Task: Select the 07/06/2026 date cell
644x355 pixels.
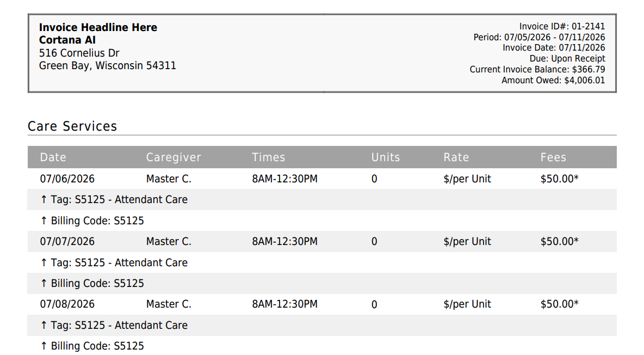Action: [x=67, y=179]
